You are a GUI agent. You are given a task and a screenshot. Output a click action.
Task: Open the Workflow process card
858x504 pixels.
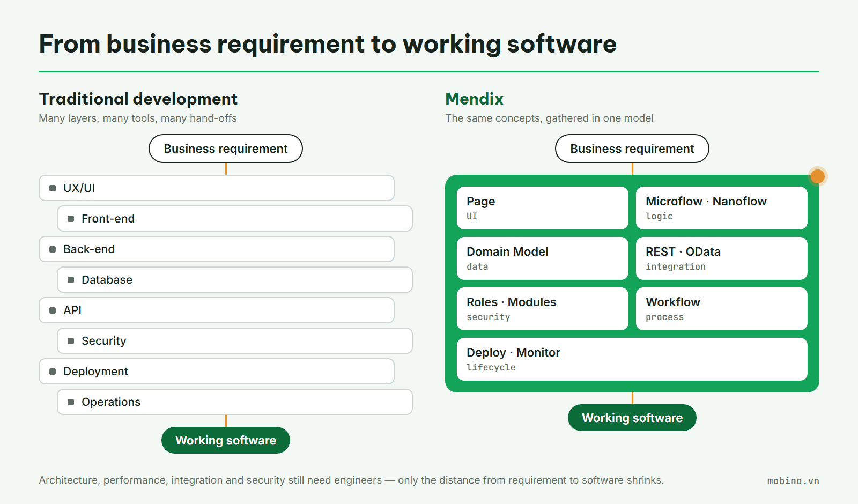[722, 309]
